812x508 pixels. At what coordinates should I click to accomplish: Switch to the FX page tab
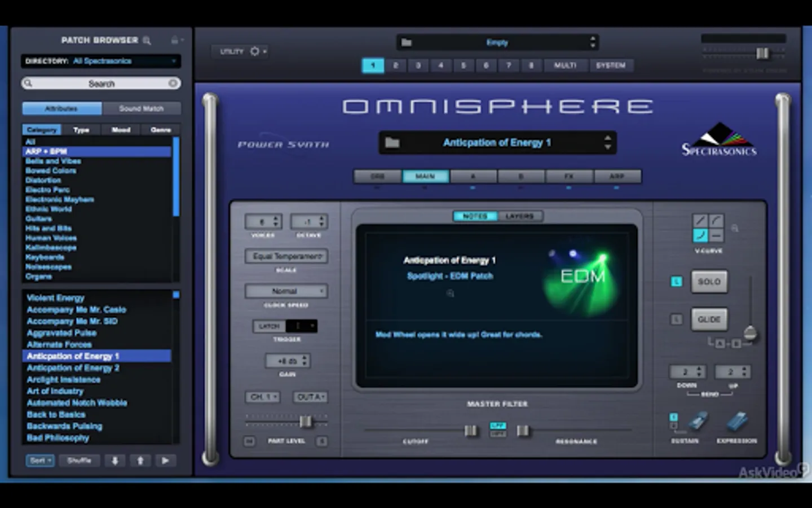569,177
